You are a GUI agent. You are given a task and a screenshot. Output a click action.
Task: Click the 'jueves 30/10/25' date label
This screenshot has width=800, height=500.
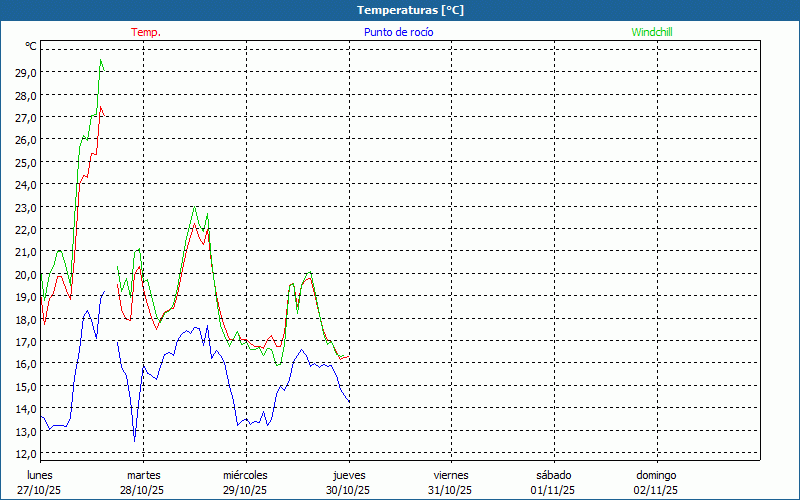(x=349, y=483)
